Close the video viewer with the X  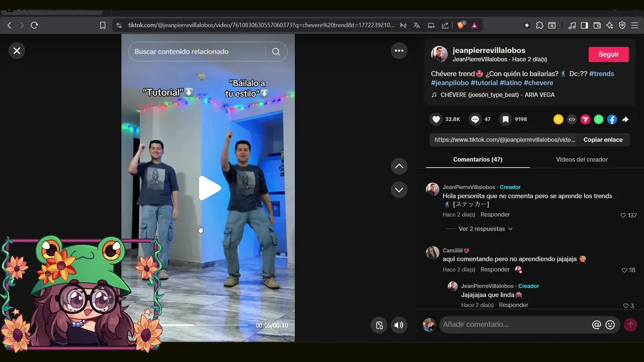17,51
